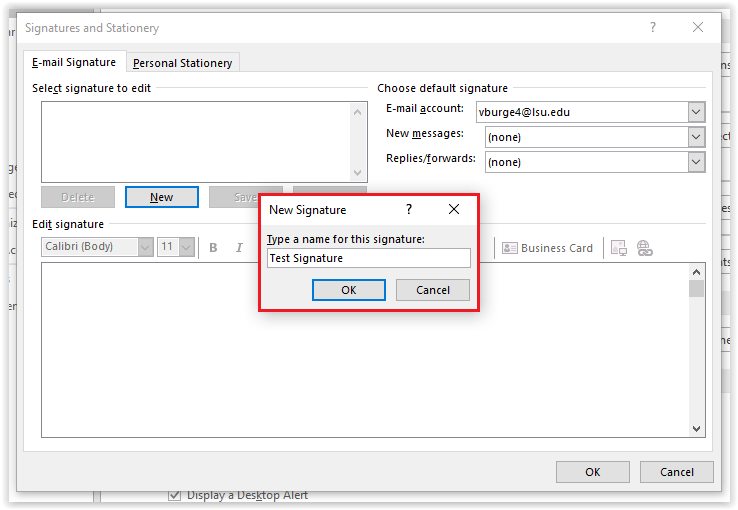Click the Insert Picture icon
Image resolution: width=738 pixels, height=510 pixels.
tap(618, 248)
